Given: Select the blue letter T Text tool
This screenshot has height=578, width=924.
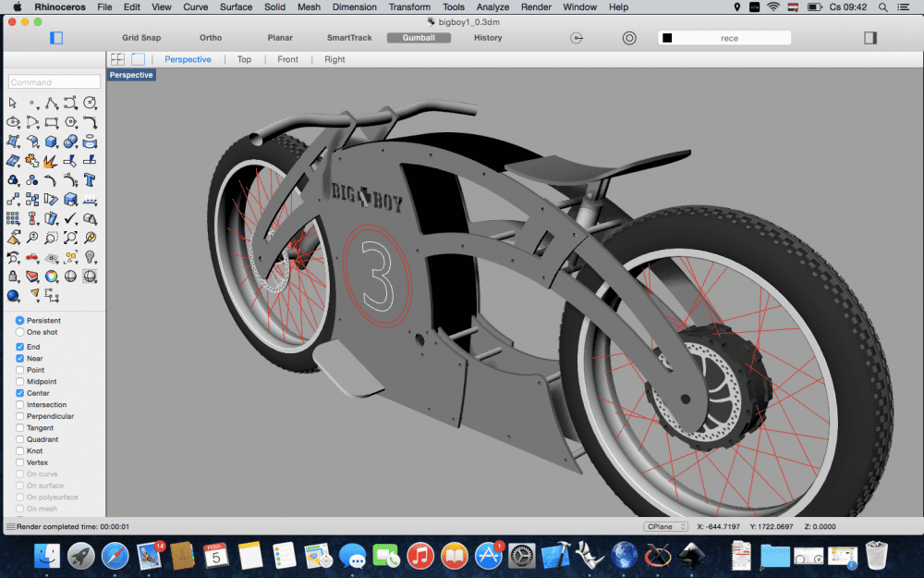Looking at the screenshot, I should (x=90, y=180).
